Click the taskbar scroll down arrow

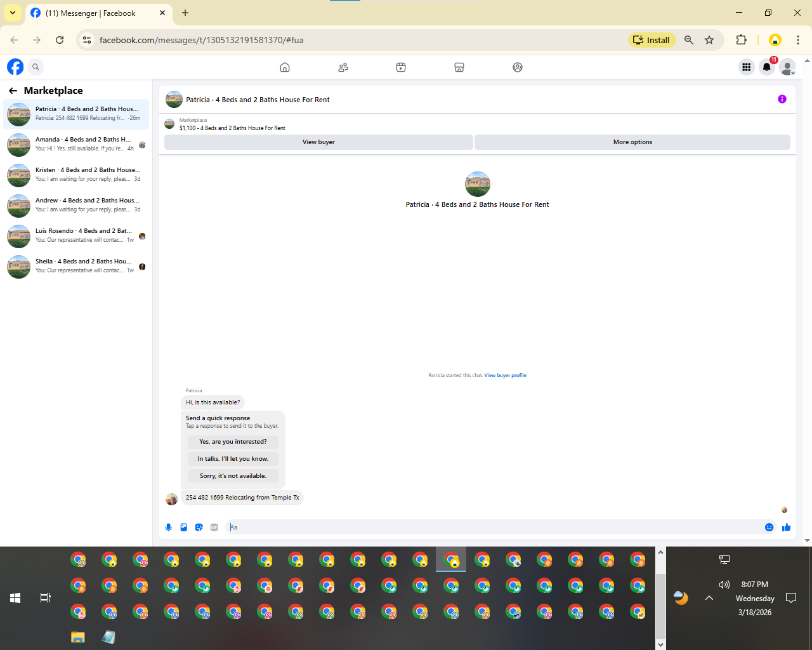pyautogui.click(x=660, y=644)
